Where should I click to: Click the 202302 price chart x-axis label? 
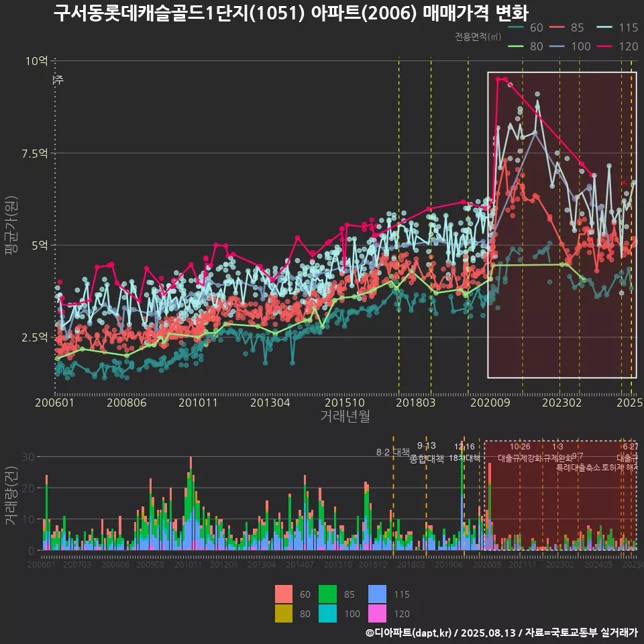pyautogui.click(x=562, y=402)
